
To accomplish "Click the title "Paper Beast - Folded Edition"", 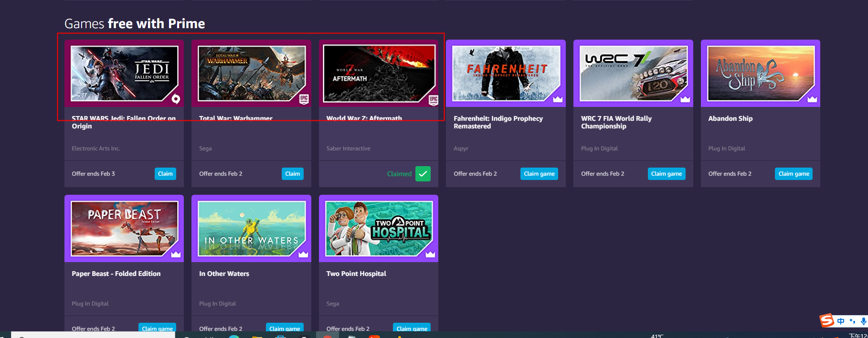I will [x=116, y=274].
